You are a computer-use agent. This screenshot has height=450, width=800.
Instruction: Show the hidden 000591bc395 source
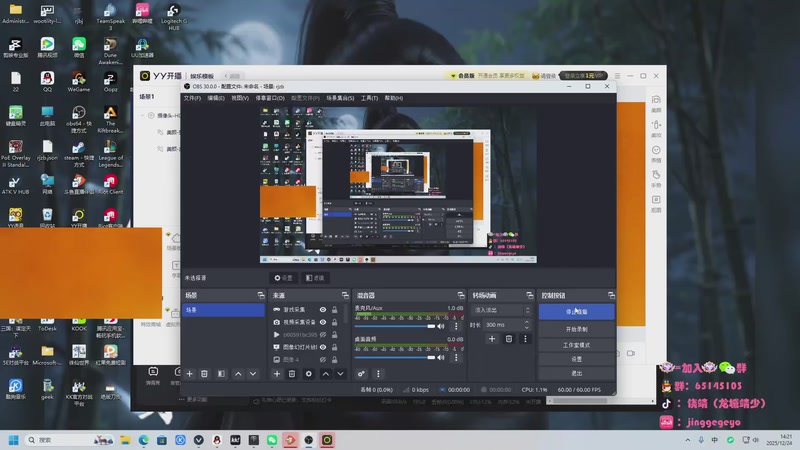click(x=323, y=335)
